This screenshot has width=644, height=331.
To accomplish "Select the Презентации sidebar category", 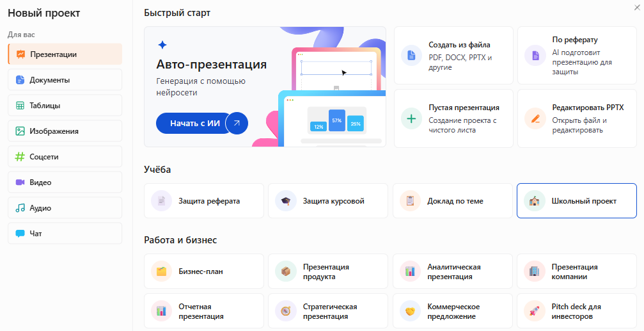I will pos(65,54).
